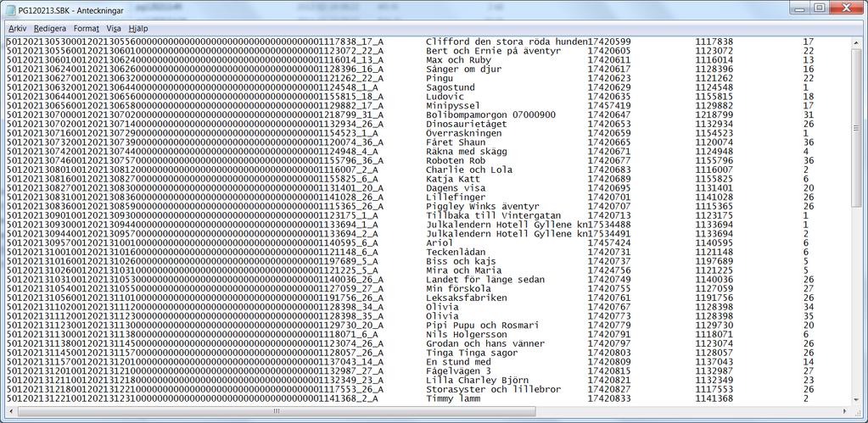Viewport: 868px width, 423px height.
Task: Click the text 'Mira och Maria'
Action: point(464,270)
